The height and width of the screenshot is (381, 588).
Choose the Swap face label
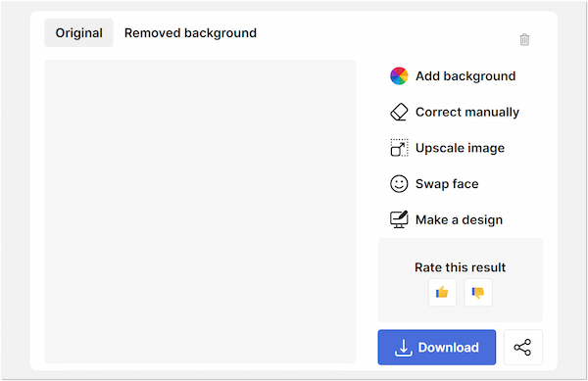[447, 184]
